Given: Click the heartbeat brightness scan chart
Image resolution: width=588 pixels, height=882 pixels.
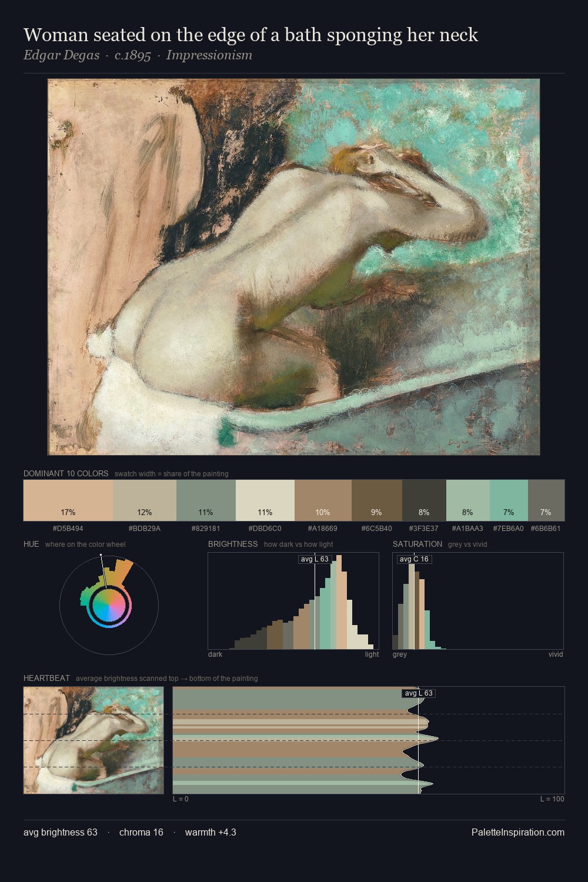Looking at the screenshot, I should click(x=369, y=740).
